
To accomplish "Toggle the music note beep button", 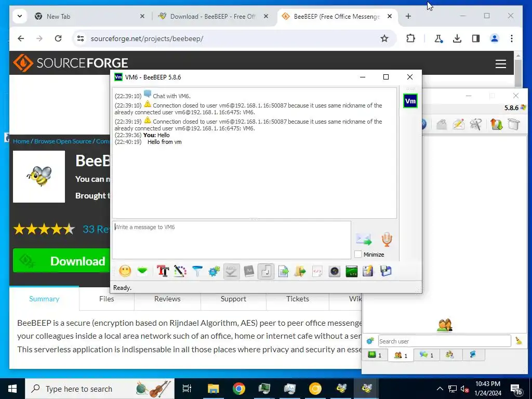I will coord(266,271).
